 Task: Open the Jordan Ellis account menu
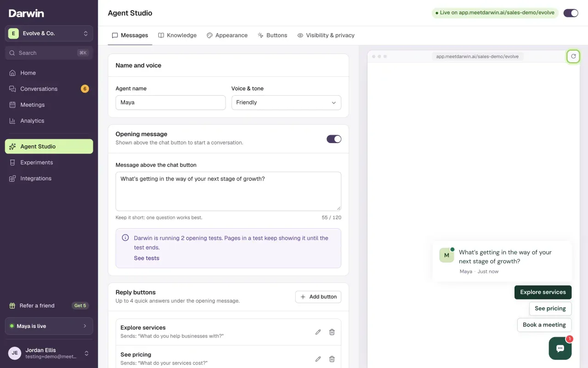49,353
